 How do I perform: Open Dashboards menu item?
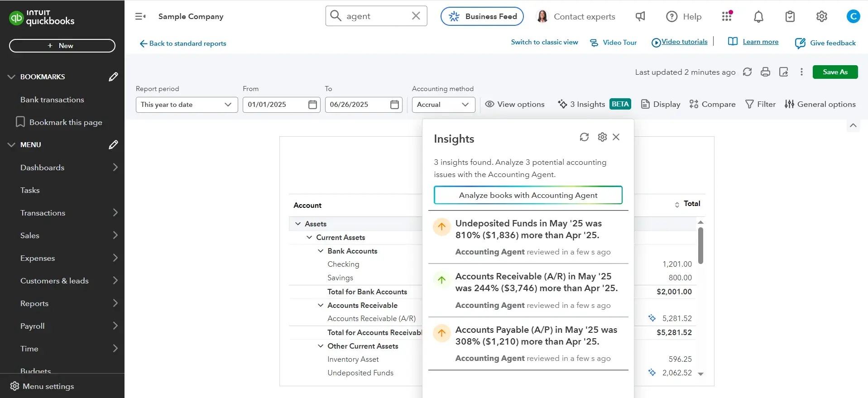pos(62,168)
